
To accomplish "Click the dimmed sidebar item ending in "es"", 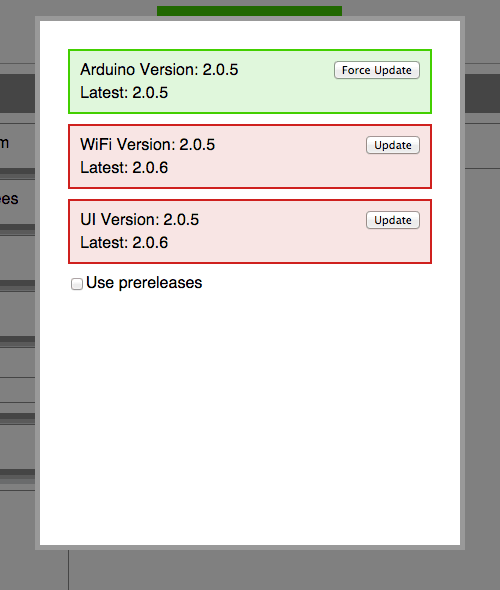I will tap(9, 199).
